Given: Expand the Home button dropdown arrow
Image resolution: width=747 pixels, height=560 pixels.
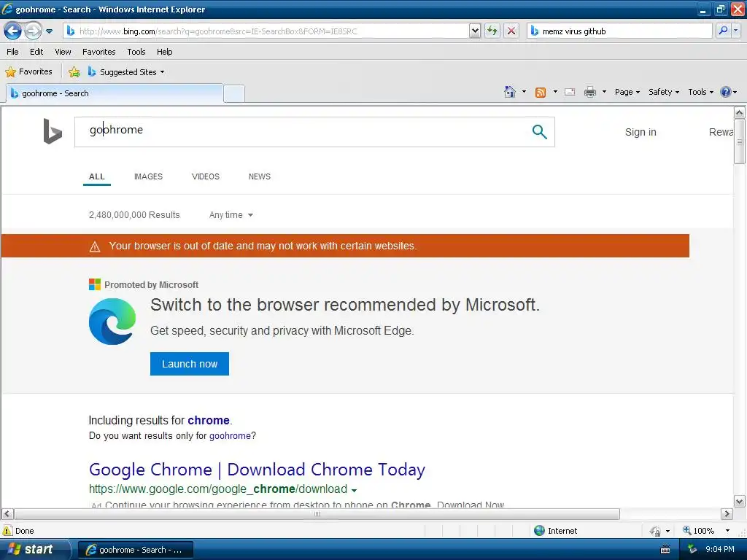Looking at the screenshot, I should [x=524, y=91].
